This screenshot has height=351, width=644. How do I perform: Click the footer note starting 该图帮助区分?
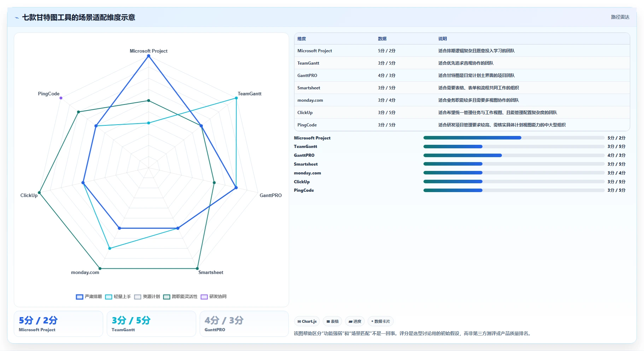[x=413, y=333]
